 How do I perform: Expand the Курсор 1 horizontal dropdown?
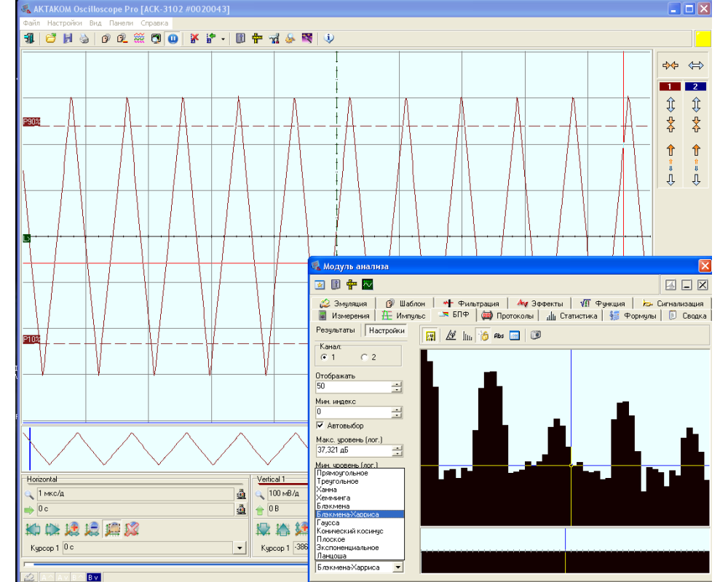coord(238,547)
